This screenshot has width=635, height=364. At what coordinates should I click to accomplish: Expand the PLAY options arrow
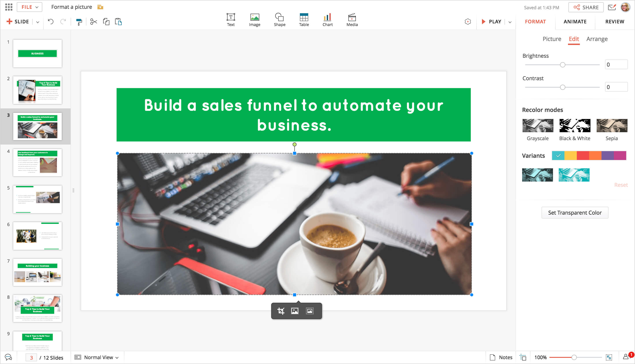click(x=510, y=22)
